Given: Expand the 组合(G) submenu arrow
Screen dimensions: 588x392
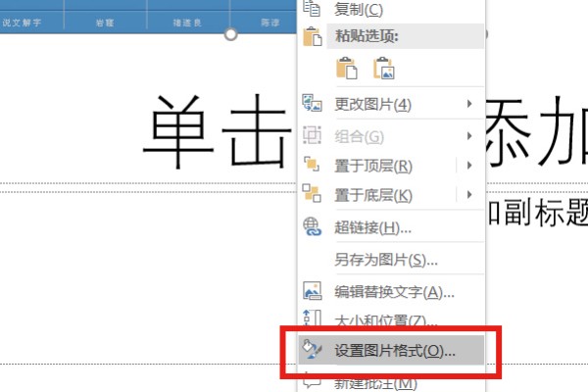Looking at the screenshot, I should pos(469,136).
